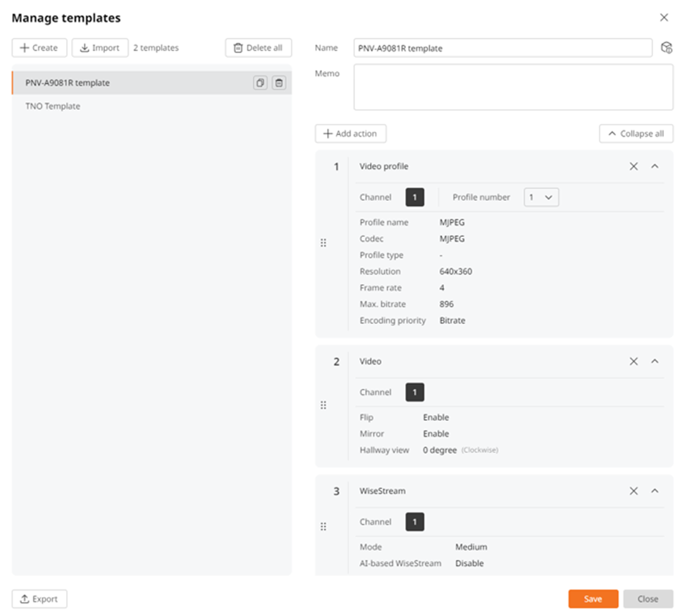Remove the Video profile action
Image resolution: width=687 pixels, height=616 pixels.
click(633, 166)
